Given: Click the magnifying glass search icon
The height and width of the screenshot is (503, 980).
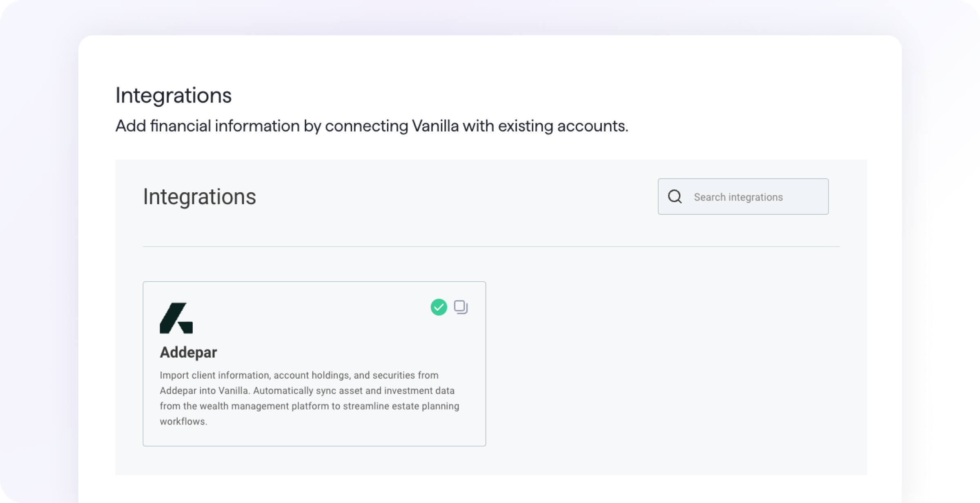Looking at the screenshot, I should click(x=675, y=197).
